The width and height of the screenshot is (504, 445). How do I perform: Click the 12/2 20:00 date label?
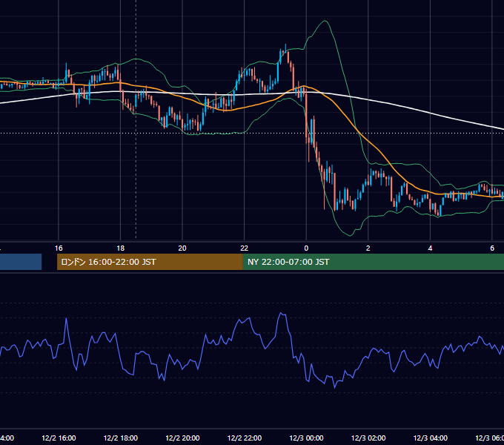pos(182,438)
